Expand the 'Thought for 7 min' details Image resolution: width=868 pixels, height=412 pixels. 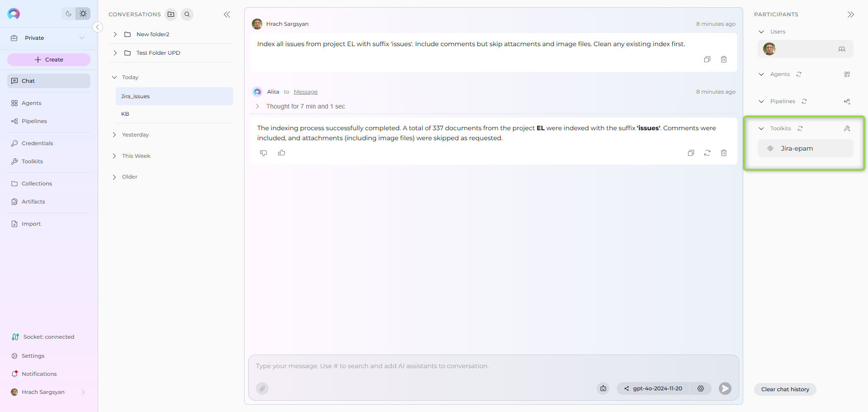click(257, 106)
